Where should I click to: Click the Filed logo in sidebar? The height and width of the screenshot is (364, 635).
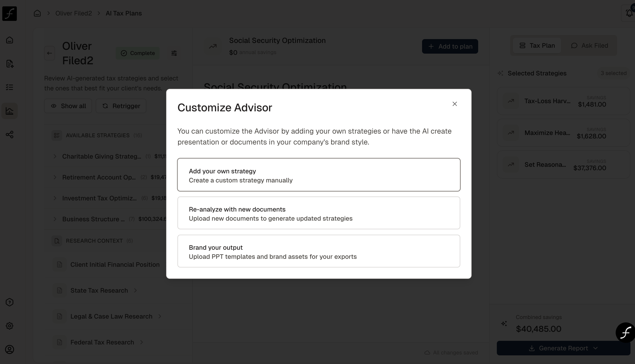(x=10, y=13)
